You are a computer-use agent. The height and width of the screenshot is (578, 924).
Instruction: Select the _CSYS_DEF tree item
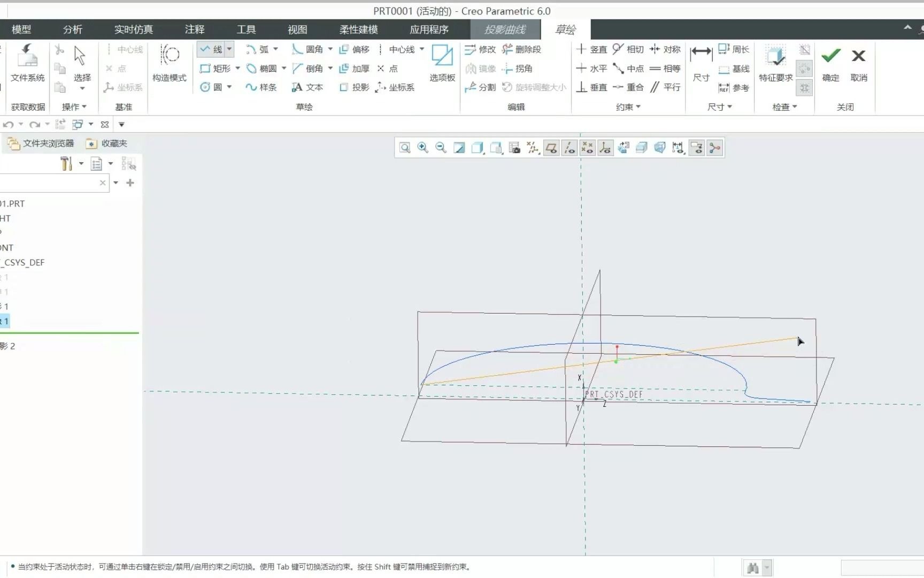pos(22,262)
